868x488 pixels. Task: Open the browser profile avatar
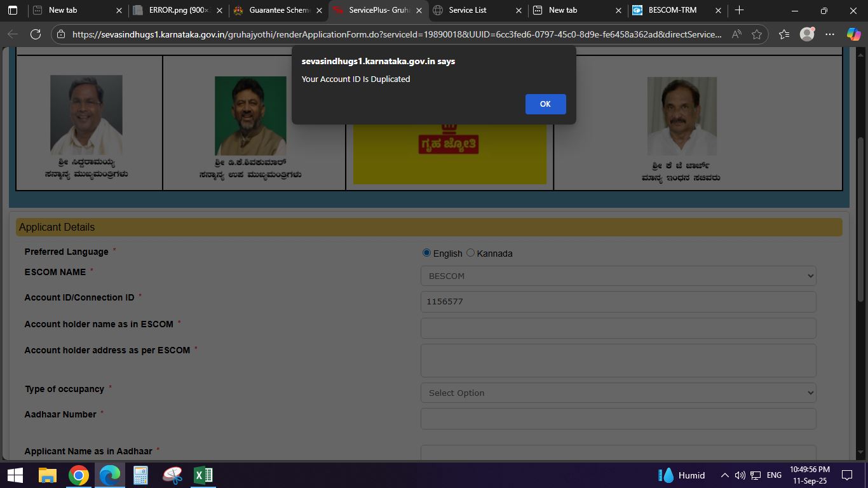[807, 34]
